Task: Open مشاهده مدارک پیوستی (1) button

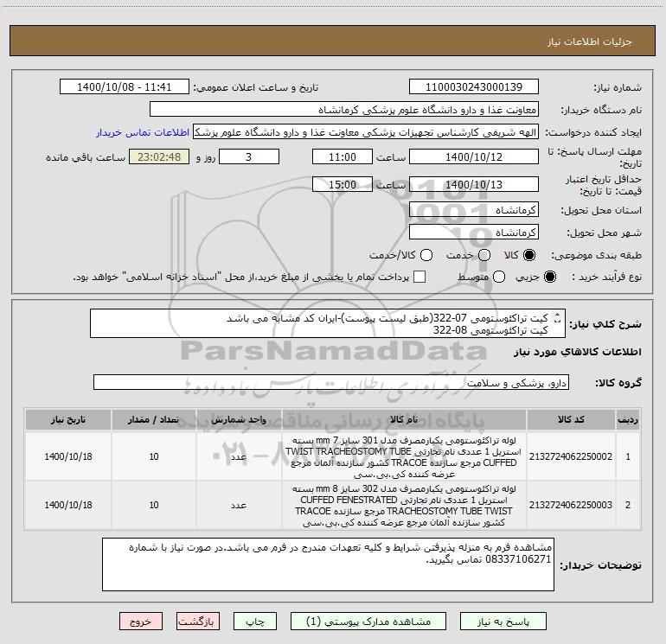Action: coord(368,622)
